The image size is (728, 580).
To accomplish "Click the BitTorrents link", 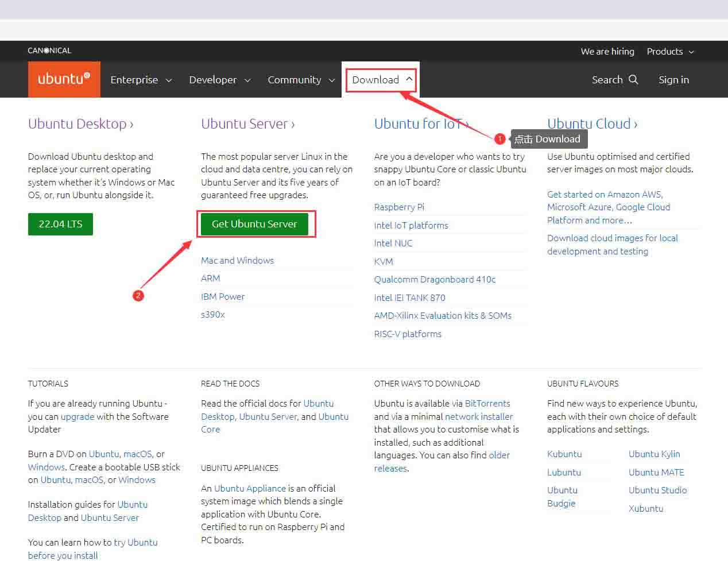I will tap(487, 403).
